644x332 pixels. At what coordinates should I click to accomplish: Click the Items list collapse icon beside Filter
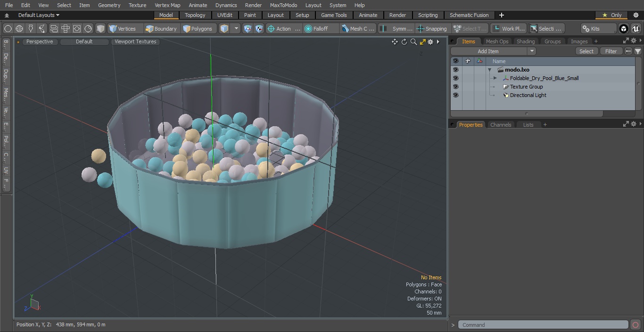pos(628,51)
